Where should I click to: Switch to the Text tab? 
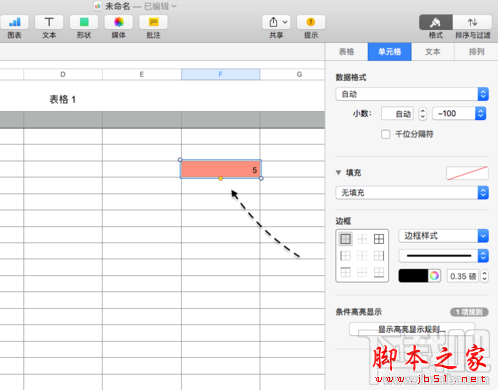click(433, 52)
